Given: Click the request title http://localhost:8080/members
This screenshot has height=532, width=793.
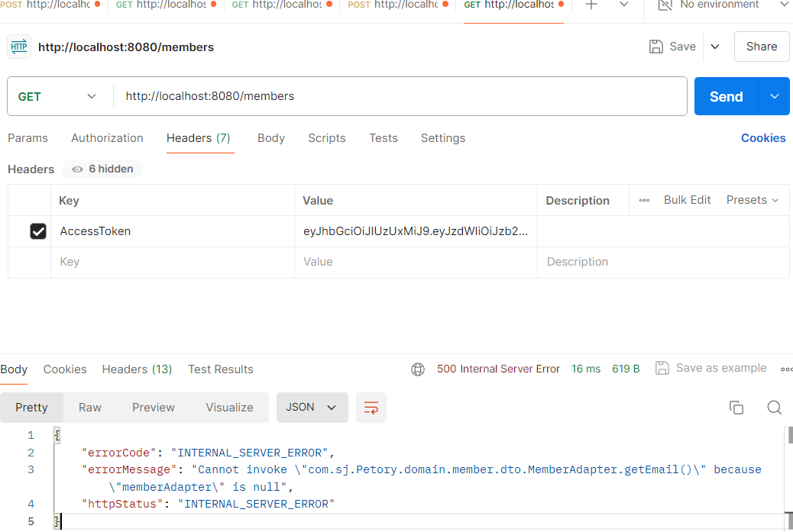Looking at the screenshot, I should [x=126, y=47].
